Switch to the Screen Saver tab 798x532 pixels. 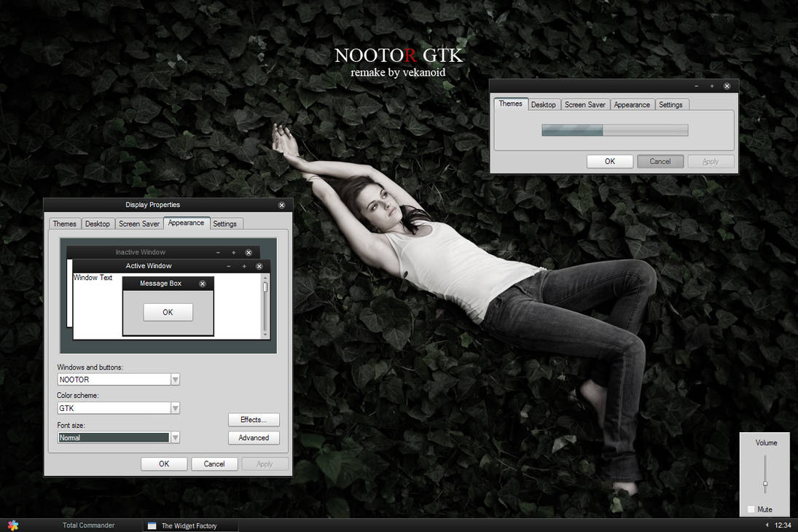[x=138, y=224]
